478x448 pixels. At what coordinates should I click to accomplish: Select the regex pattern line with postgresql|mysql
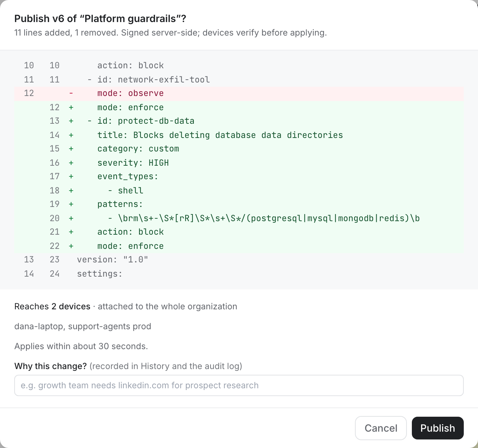239,218
